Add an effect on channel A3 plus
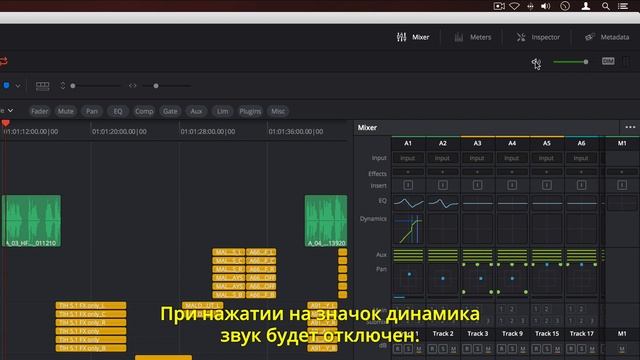 tap(477, 172)
